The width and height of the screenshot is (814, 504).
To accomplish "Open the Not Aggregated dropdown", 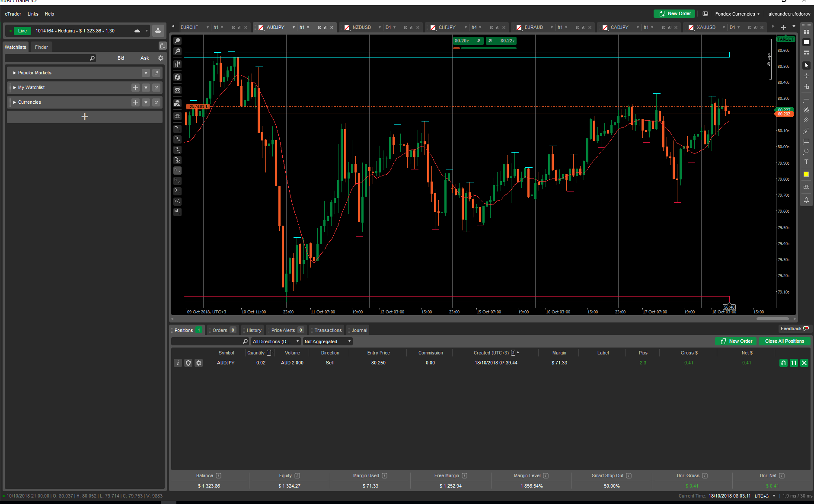I will pyautogui.click(x=328, y=341).
